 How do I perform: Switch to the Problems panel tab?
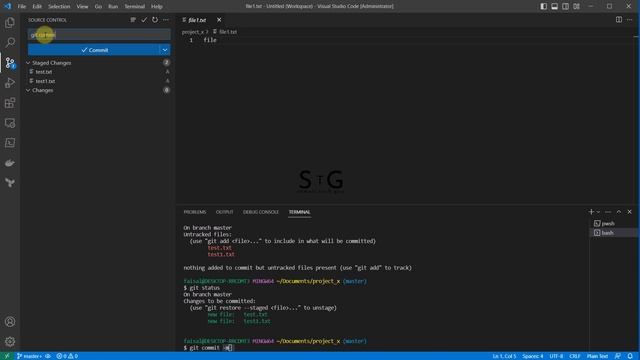[x=195, y=212]
